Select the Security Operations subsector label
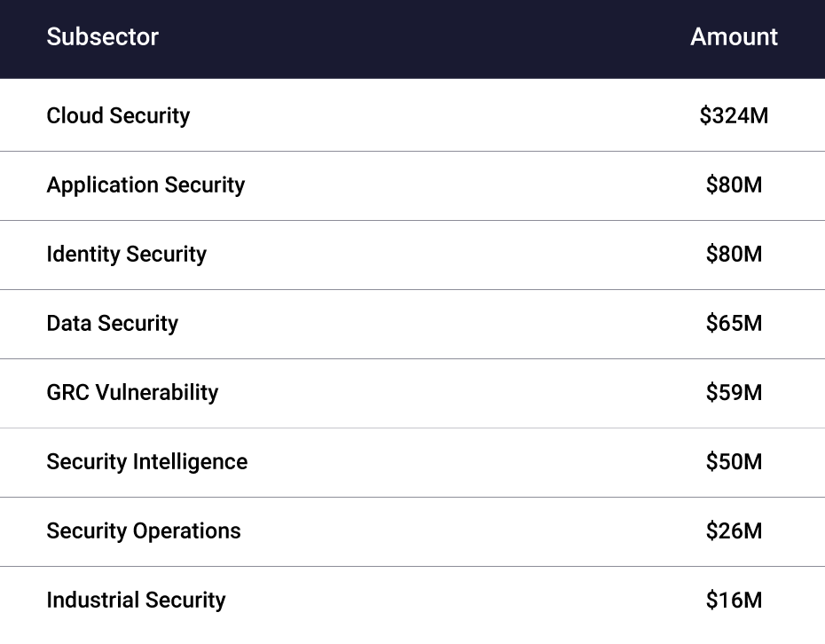The height and width of the screenshot is (644, 825). [x=143, y=531]
